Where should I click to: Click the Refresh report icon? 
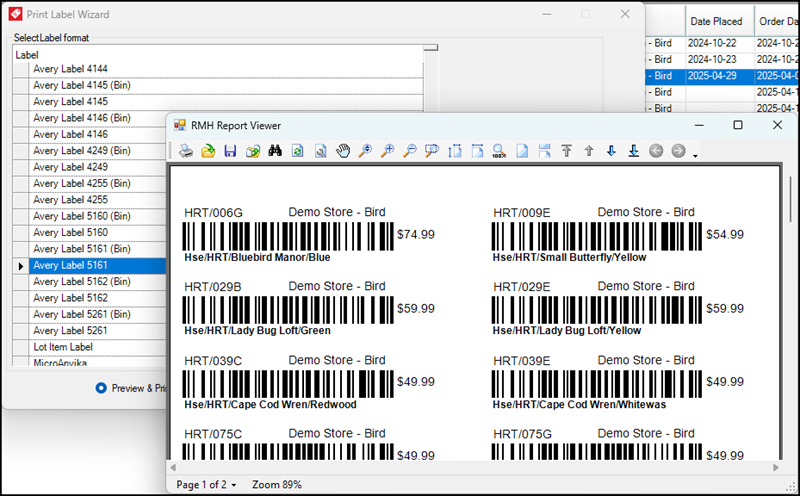point(297,151)
